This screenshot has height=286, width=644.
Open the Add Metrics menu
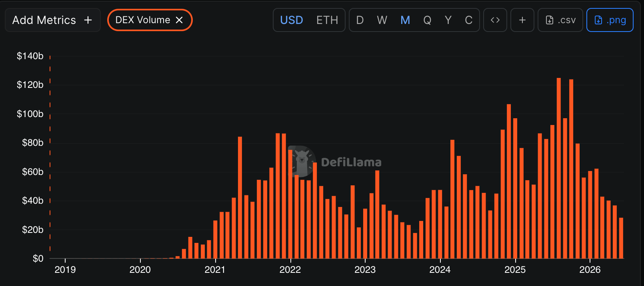coord(52,20)
